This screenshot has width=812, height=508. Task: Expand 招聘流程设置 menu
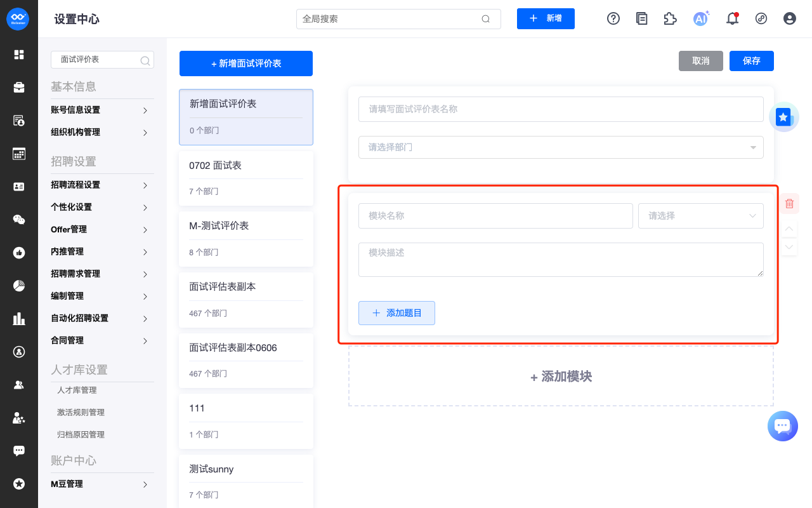(x=102, y=185)
